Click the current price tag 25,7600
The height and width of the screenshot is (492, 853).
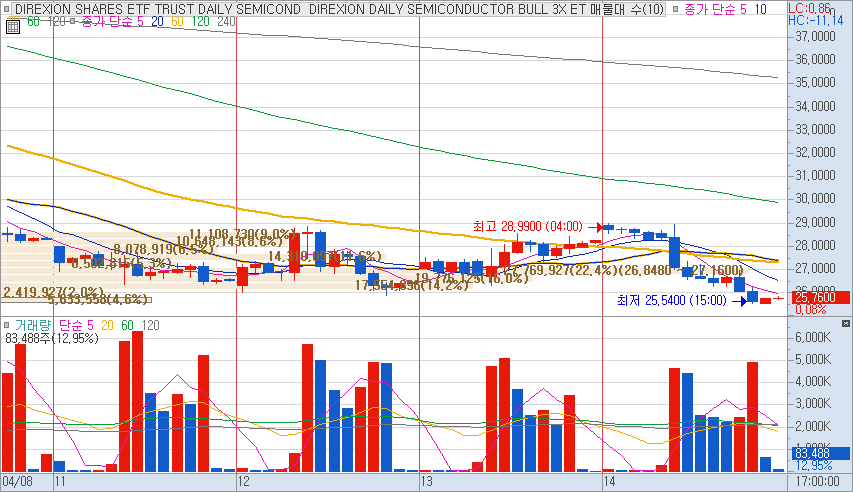(820, 298)
